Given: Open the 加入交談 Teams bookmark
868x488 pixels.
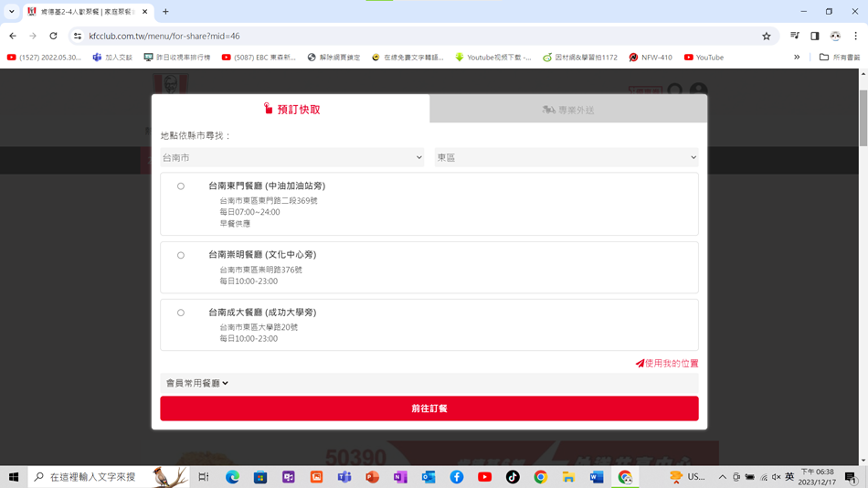Looking at the screenshot, I should click(112, 57).
